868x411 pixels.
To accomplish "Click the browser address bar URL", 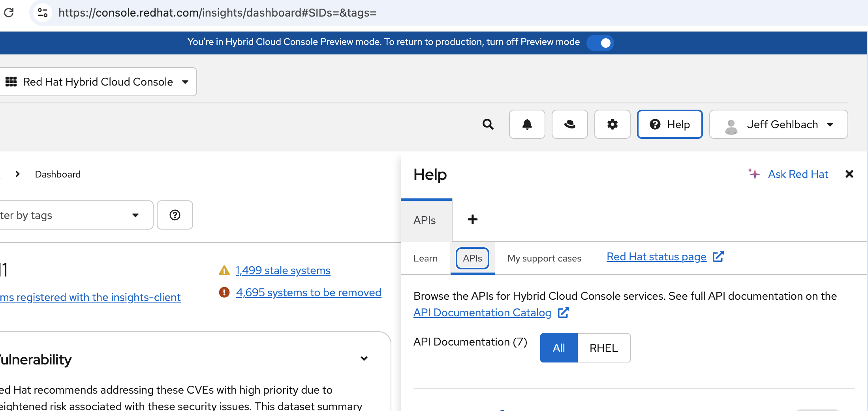I will point(217,13).
